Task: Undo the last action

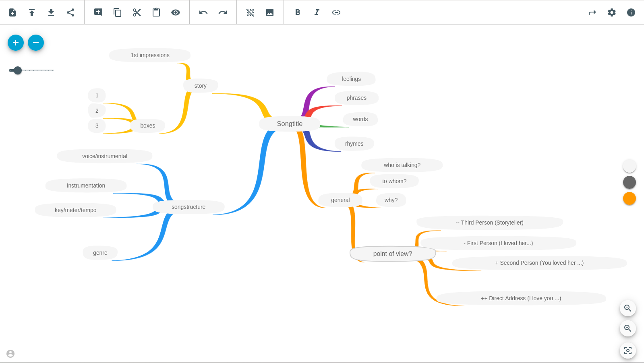Action: tap(203, 12)
